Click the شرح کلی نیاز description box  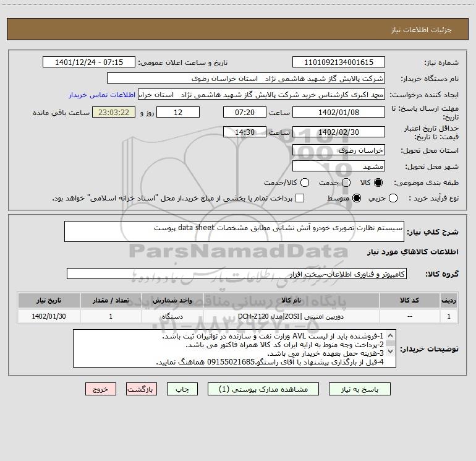click(234, 231)
